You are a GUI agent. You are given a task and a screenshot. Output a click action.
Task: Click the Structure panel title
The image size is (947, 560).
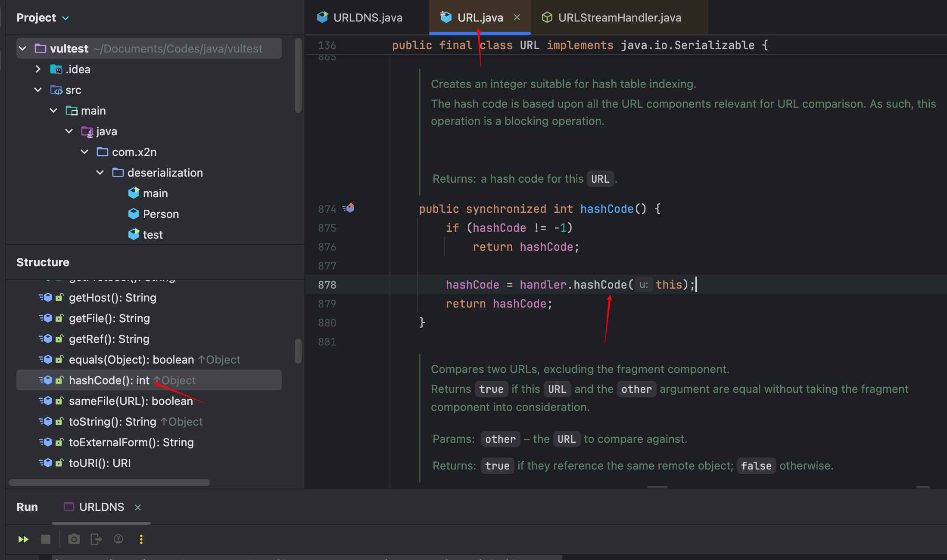pyautogui.click(x=43, y=262)
